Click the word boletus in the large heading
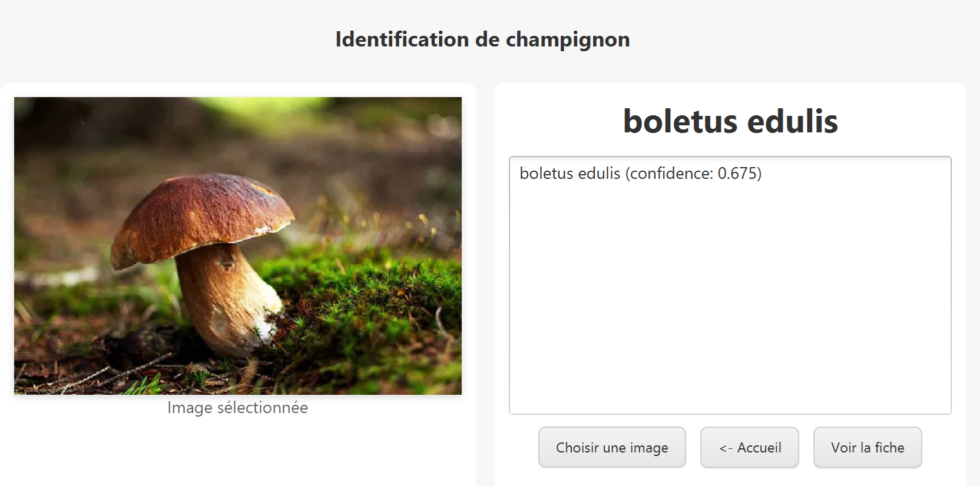Screen dimensions: 980x486 [680, 122]
